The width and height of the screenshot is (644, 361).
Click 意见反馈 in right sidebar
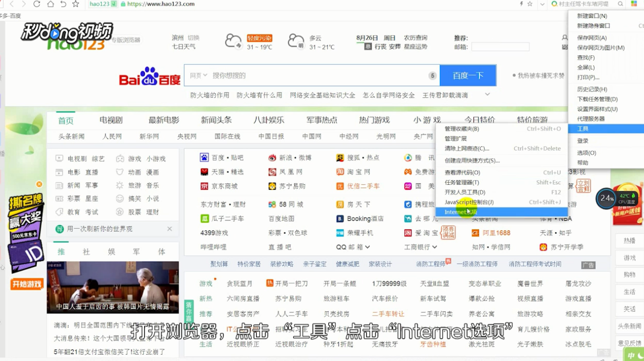click(629, 343)
